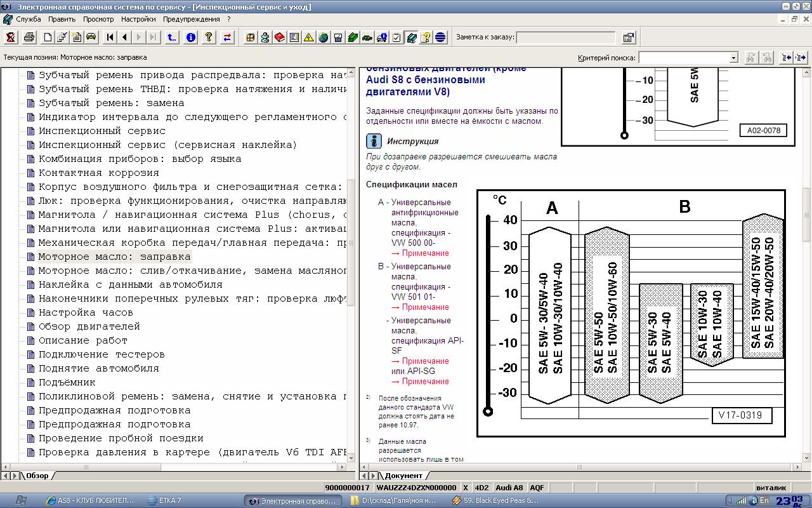
Task: Click the small car icon in the toolbar
Action: click(91, 37)
